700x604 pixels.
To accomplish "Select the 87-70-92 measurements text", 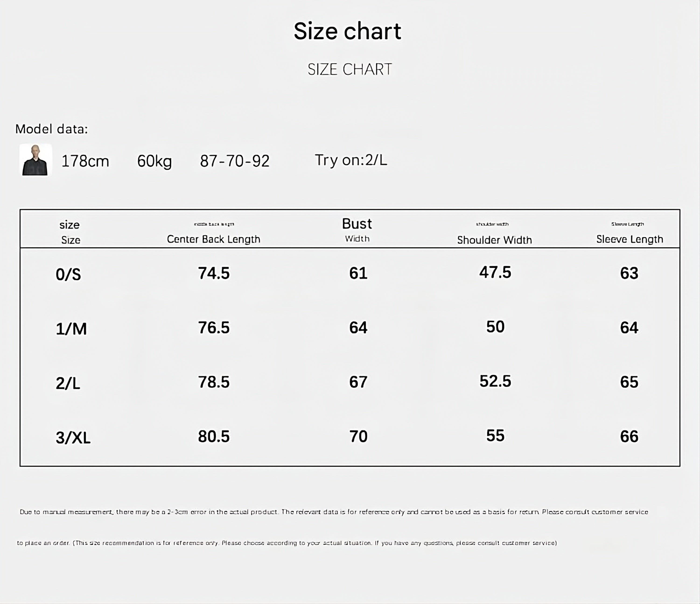I will (x=234, y=161).
